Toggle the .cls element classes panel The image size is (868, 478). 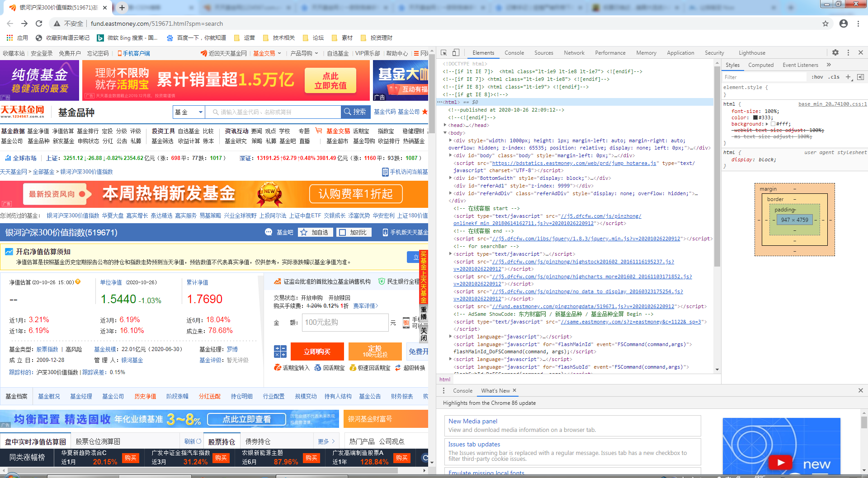click(x=834, y=77)
